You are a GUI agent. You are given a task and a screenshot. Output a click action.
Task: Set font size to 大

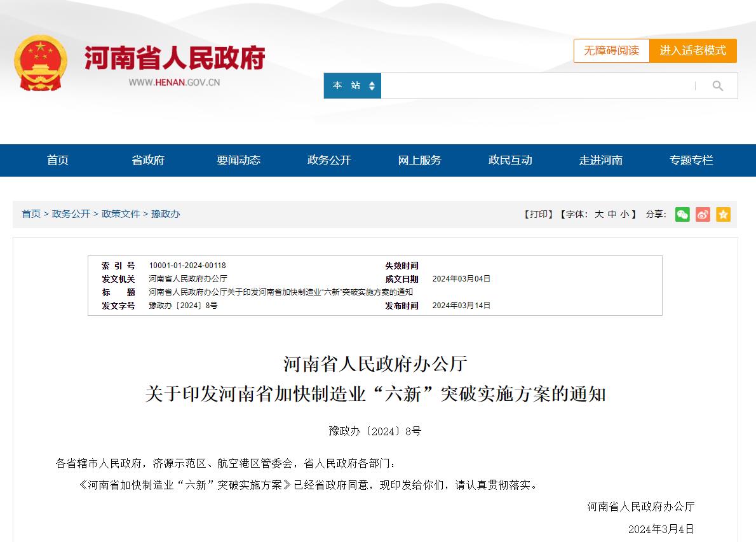point(598,215)
